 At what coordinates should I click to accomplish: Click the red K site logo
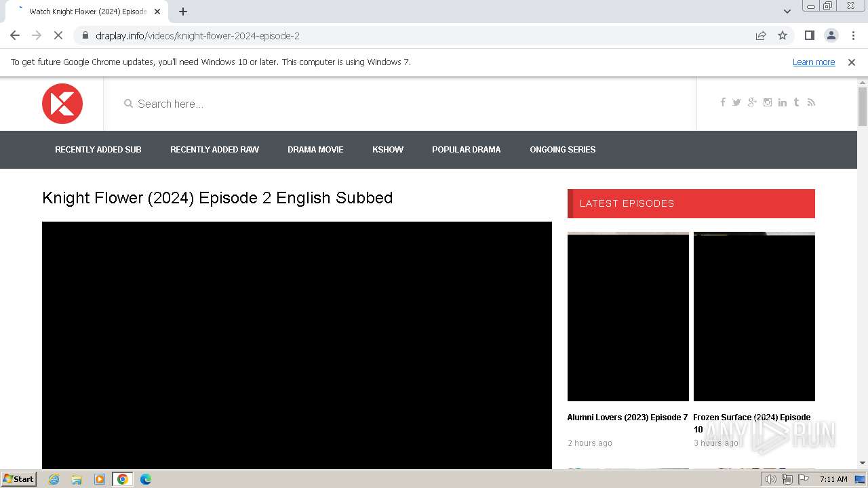tap(62, 104)
